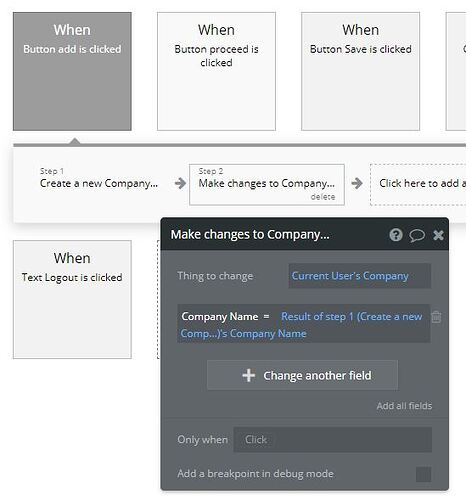Delete the Company Name field with trash icon
Image resolution: width=466 pixels, height=500 pixels.
click(436, 317)
